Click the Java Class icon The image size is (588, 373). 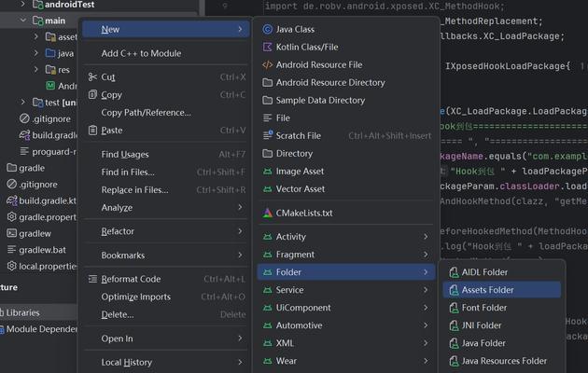(x=267, y=29)
